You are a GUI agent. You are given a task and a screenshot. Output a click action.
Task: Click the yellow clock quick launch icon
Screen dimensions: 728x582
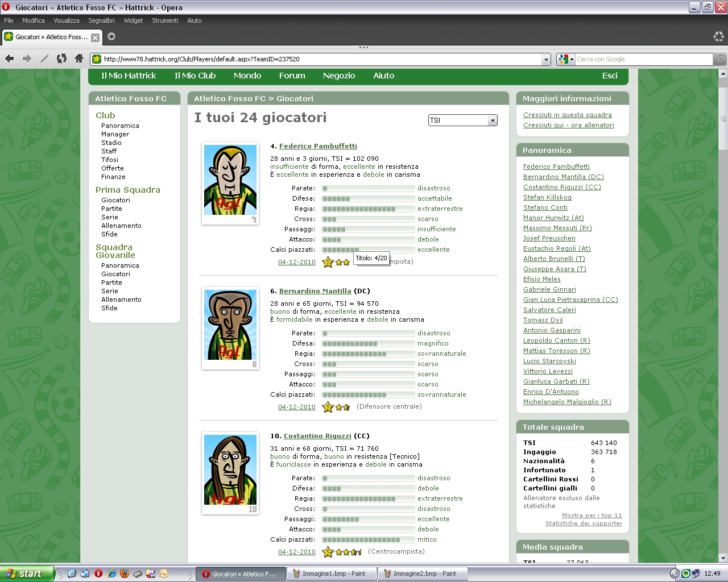[x=164, y=573]
